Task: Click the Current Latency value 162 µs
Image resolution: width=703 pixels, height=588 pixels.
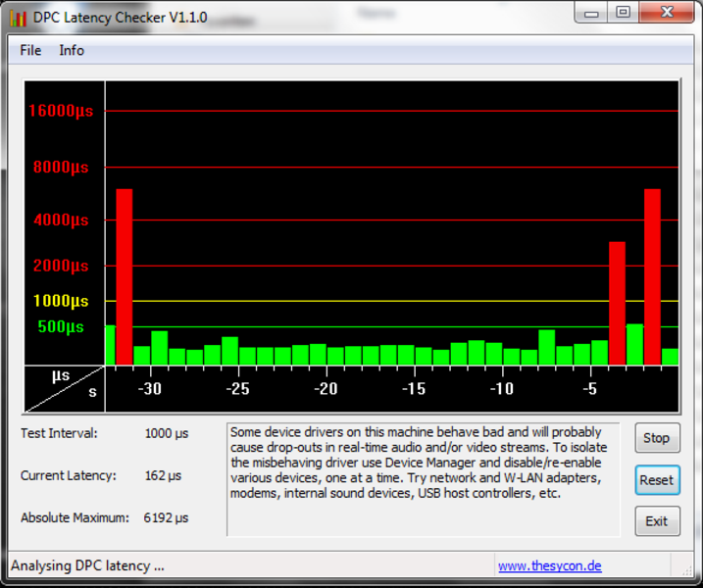Action: tap(163, 475)
